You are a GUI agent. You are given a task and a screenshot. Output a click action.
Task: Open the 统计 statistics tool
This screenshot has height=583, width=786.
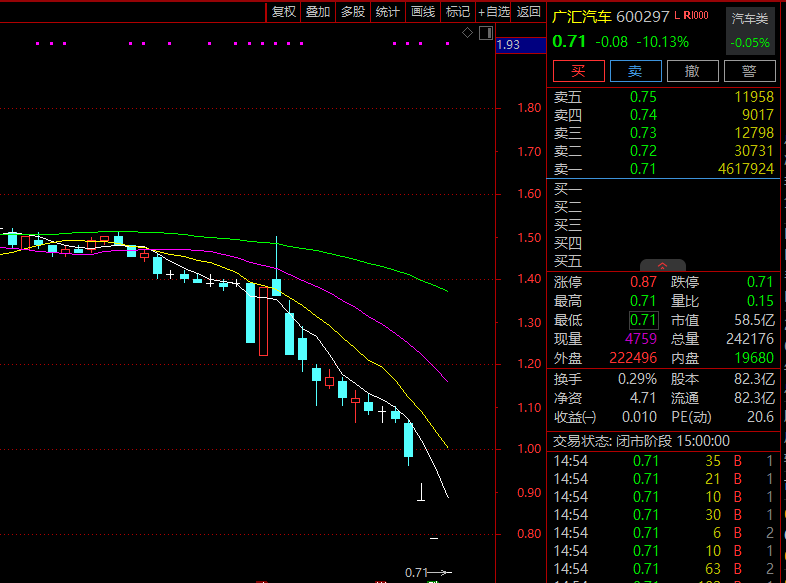tap(387, 12)
